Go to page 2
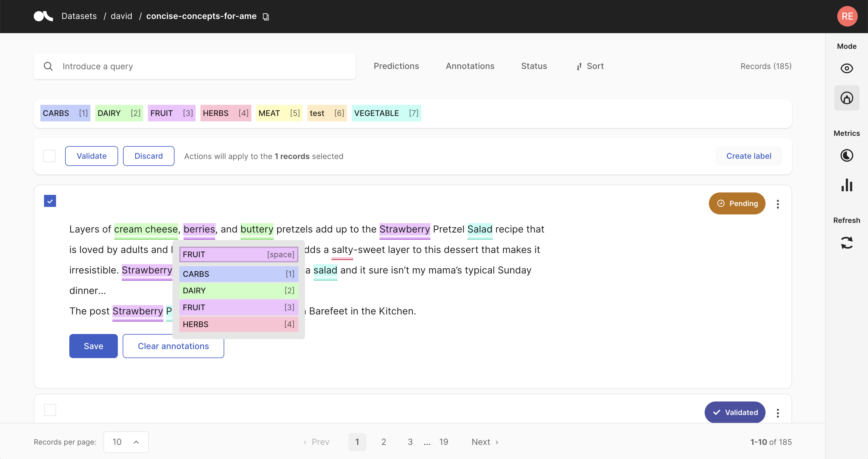868x459 pixels. point(383,442)
